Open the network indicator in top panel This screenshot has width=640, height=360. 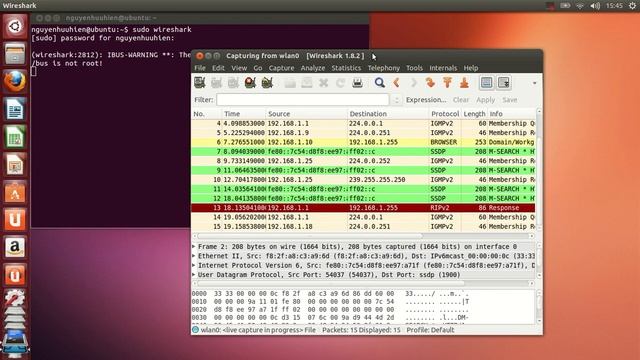(x=580, y=6)
